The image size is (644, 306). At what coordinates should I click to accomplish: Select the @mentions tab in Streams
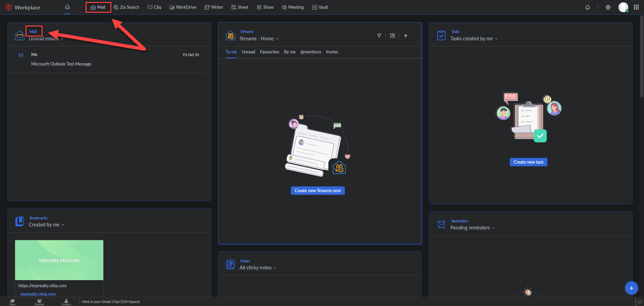311,52
